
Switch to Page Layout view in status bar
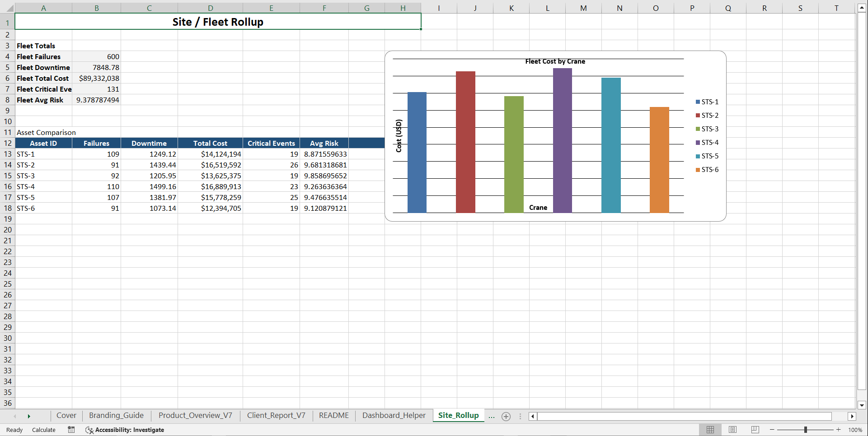click(x=732, y=430)
